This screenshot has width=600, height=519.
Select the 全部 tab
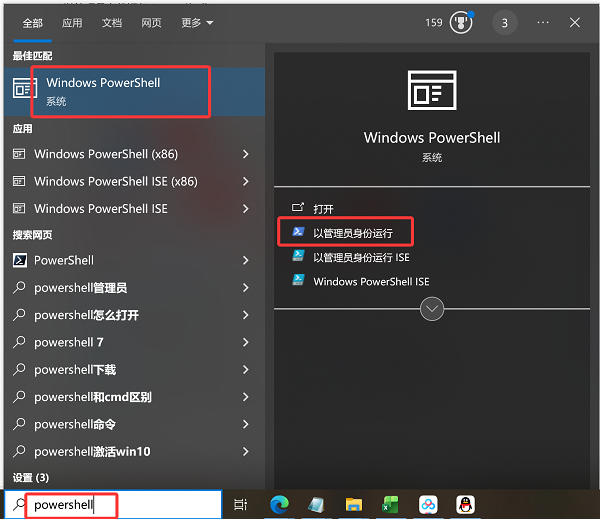pos(33,23)
